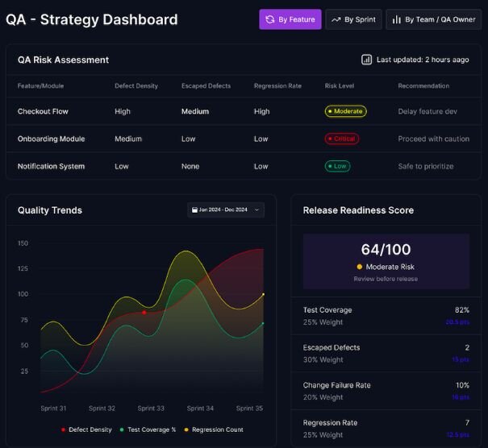Click the refresh icon in By Feature button
This screenshot has width=488, height=448.
[x=269, y=19]
